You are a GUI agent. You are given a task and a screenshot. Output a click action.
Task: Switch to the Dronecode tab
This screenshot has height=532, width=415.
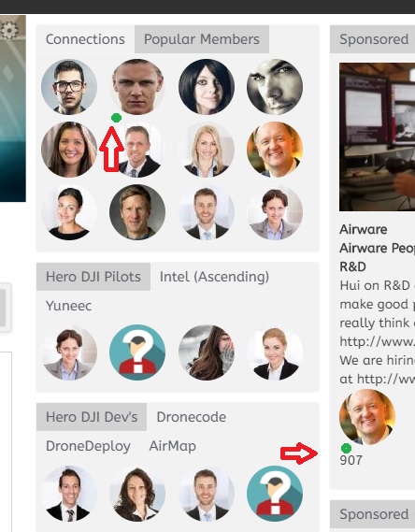coord(192,417)
